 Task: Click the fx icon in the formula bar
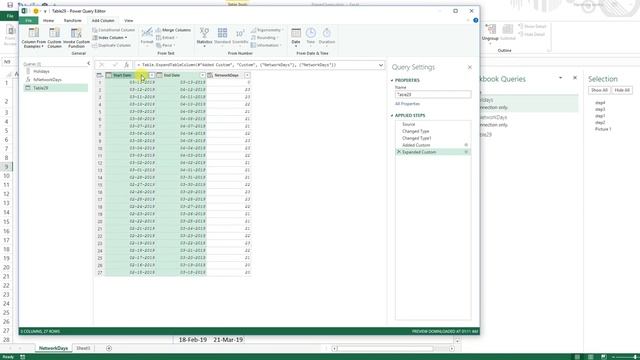coord(127,65)
